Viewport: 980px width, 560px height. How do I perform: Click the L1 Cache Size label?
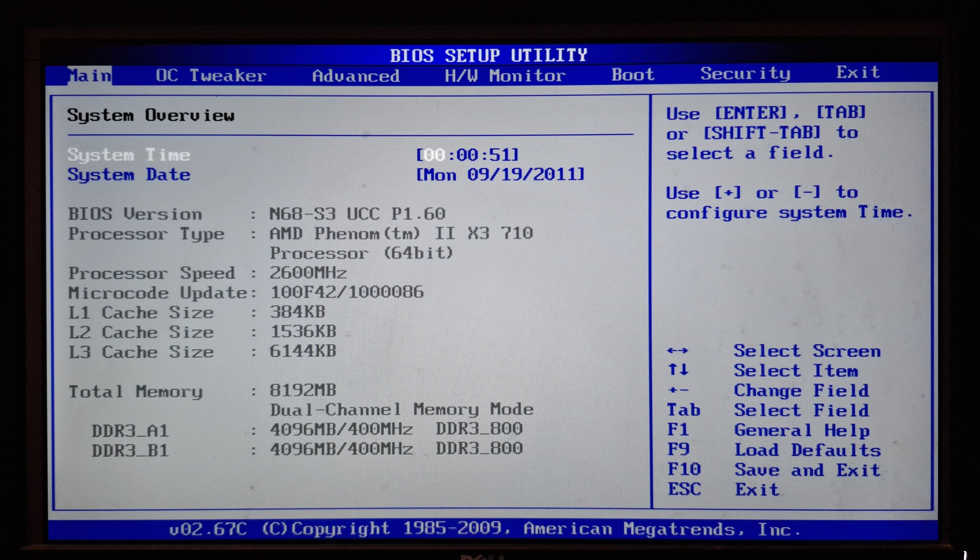tap(141, 312)
